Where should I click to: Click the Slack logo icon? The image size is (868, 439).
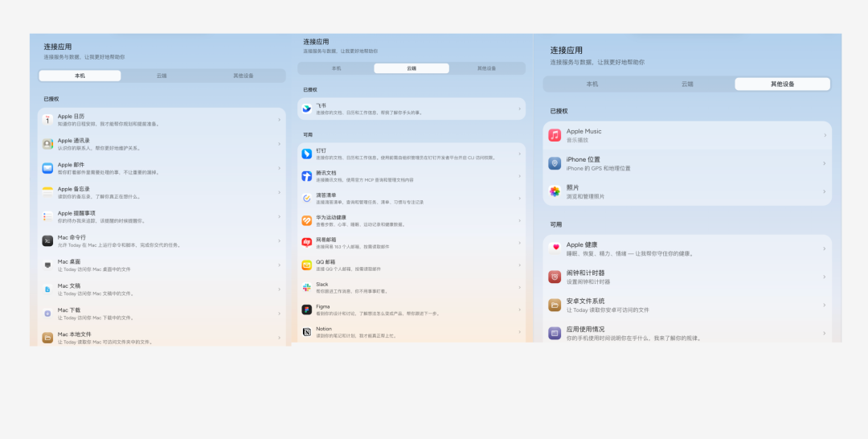pos(307,287)
